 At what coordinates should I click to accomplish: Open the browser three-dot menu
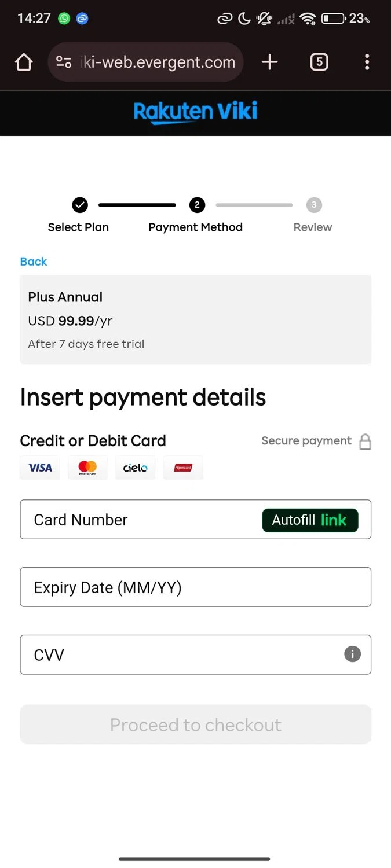click(367, 62)
